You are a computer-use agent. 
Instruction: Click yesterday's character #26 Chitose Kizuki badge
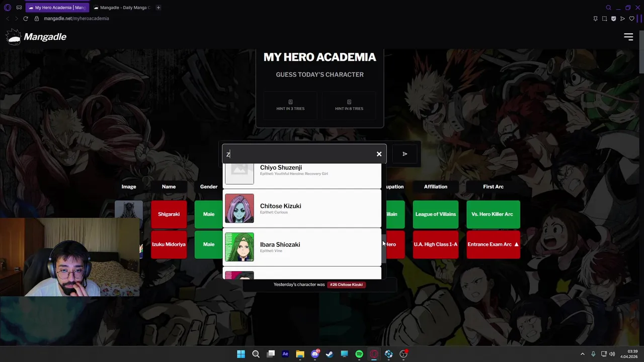click(x=346, y=285)
